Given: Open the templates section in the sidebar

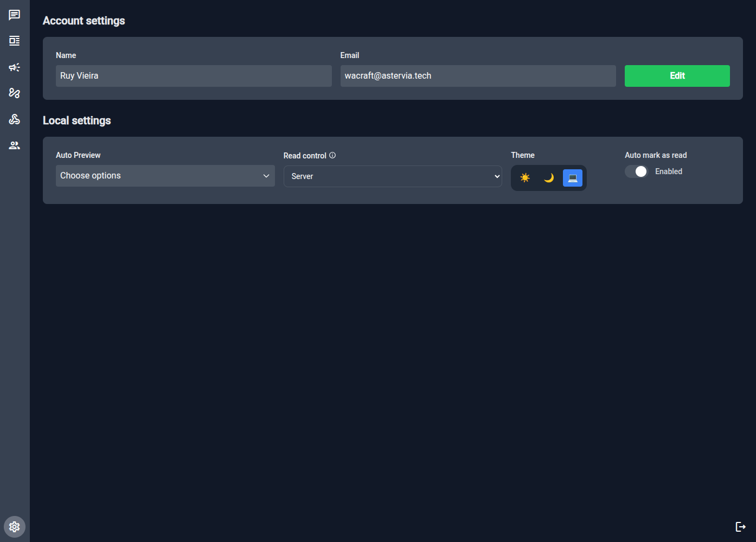Looking at the screenshot, I should click(x=14, y=41).
